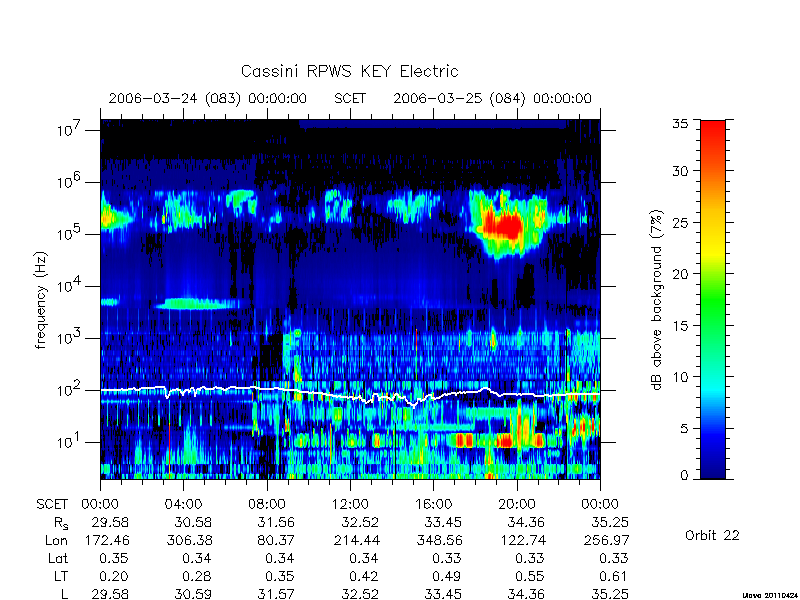Click the dark blue bottom of the color scale
The image size is (800, 600).
713,467
